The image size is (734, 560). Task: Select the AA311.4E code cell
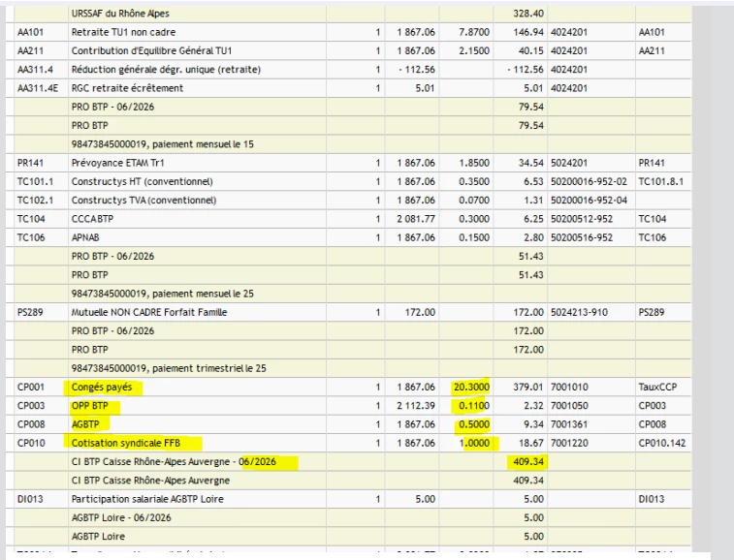38,88
